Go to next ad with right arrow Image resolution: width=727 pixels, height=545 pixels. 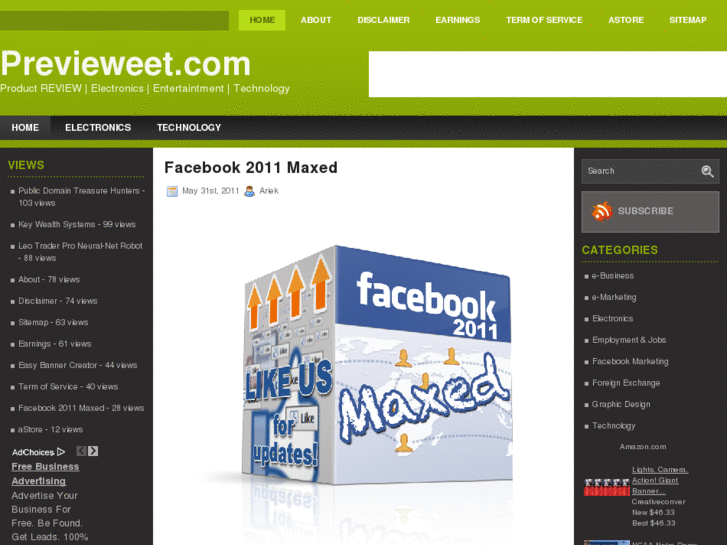pyautogui.click(x=93, y=451)
